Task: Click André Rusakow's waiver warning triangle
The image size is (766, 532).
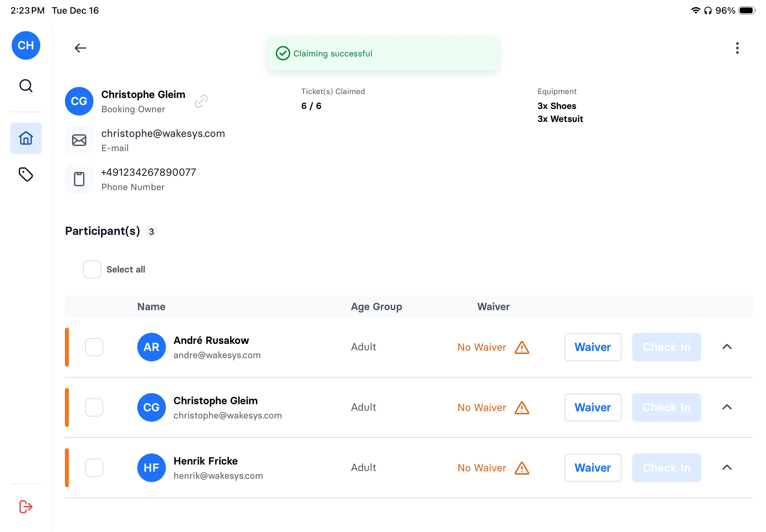Action: 522,347
